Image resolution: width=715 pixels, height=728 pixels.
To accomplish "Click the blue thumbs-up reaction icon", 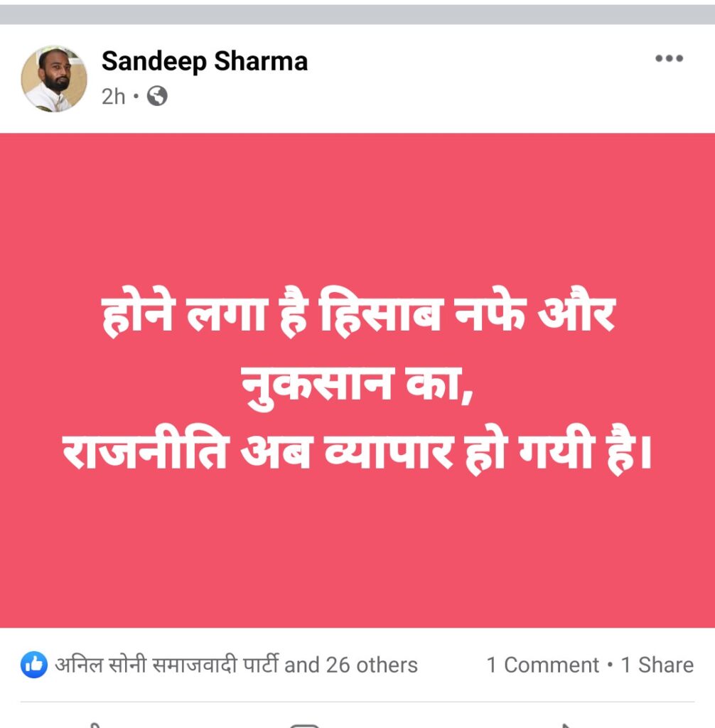I will [x=34, y=665].
